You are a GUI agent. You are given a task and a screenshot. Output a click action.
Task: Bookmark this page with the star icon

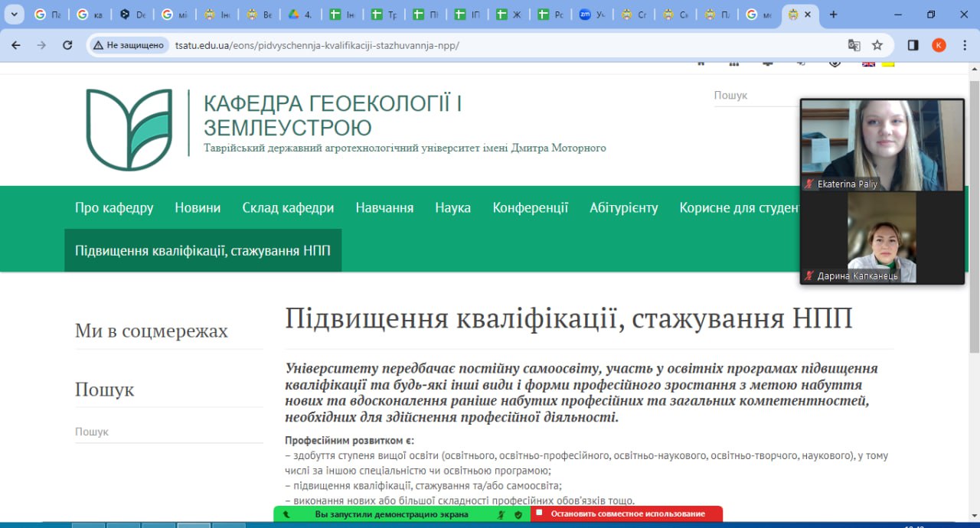(x=877, y=45)
